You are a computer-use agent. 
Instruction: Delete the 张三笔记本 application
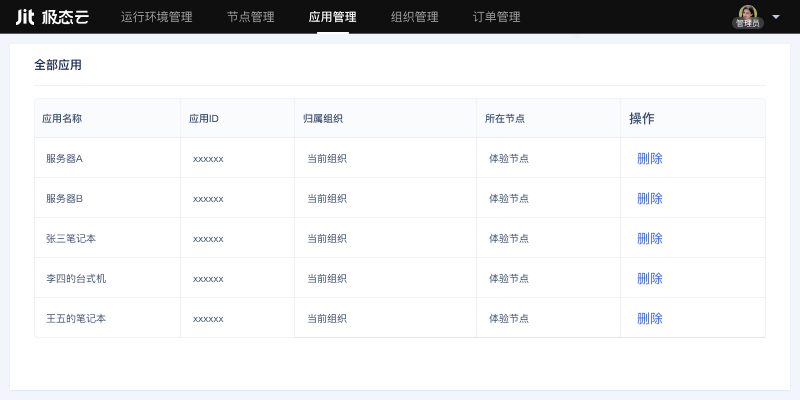tap(650, 238)
